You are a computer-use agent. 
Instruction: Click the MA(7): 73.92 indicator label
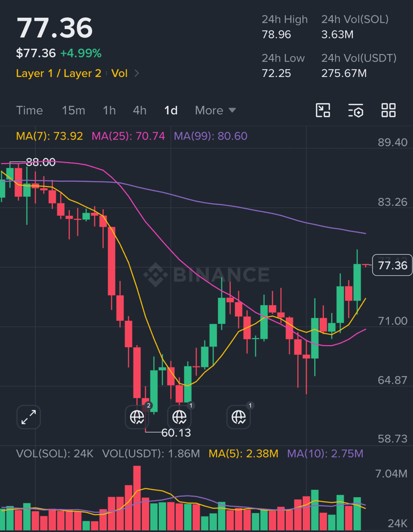49,136
